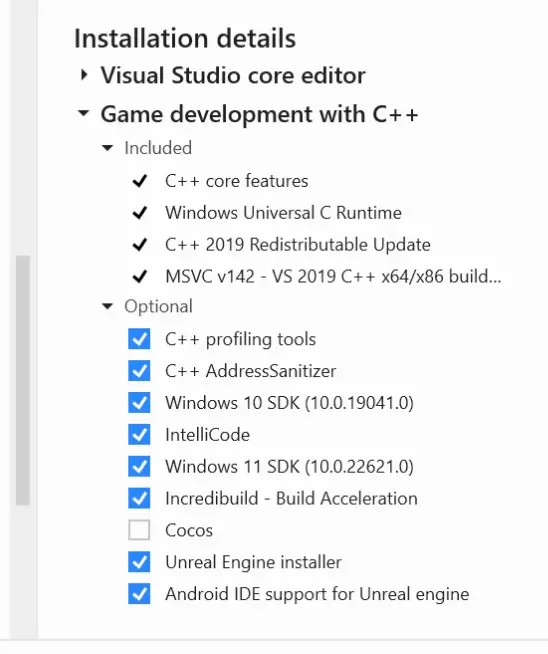548x654 pixels.
Task: Uncheck C++ AddressSanitizer option
Action: 139,371
